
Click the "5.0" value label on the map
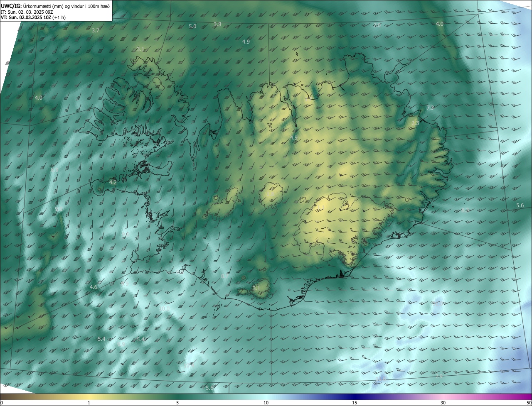[x=192, y=26]
